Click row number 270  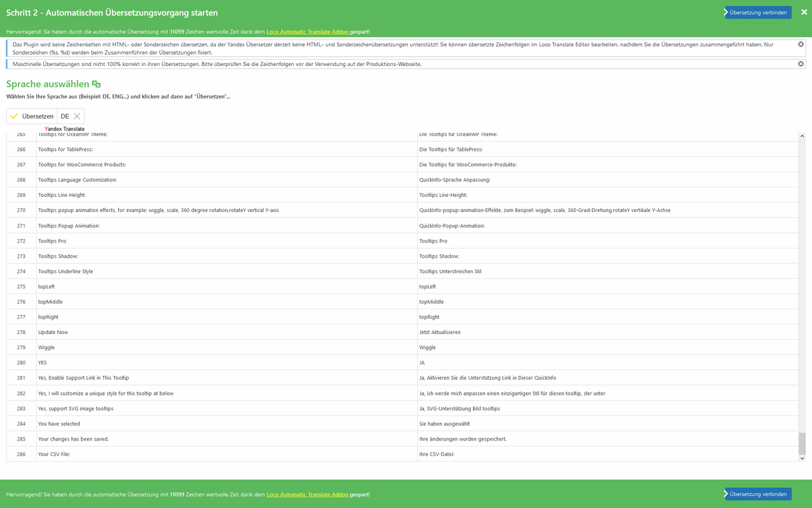pyautogui.click(x=22, y=210)
